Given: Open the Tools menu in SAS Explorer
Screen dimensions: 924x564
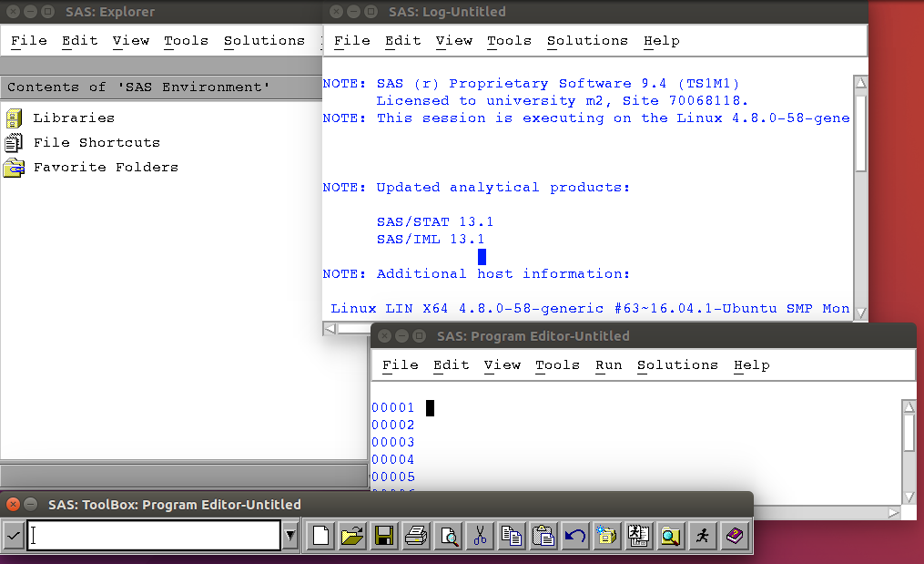Looking at the screenshot, I should pyautogui.click(x=187, y=41).
